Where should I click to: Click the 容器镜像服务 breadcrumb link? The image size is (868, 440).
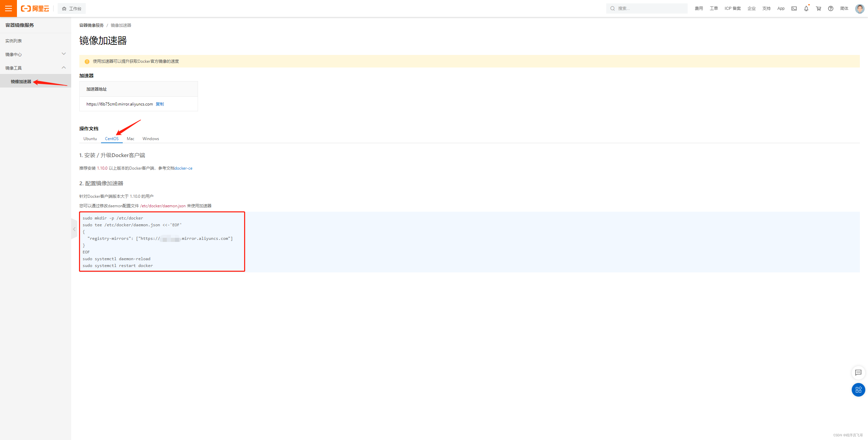click(92, 25)
